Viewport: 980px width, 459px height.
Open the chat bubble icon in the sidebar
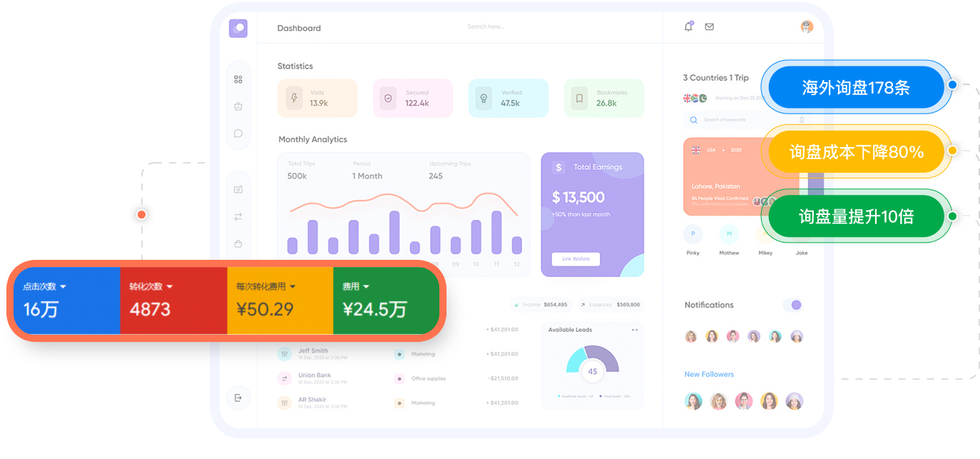pyautogui.click(x=238, y=133)
